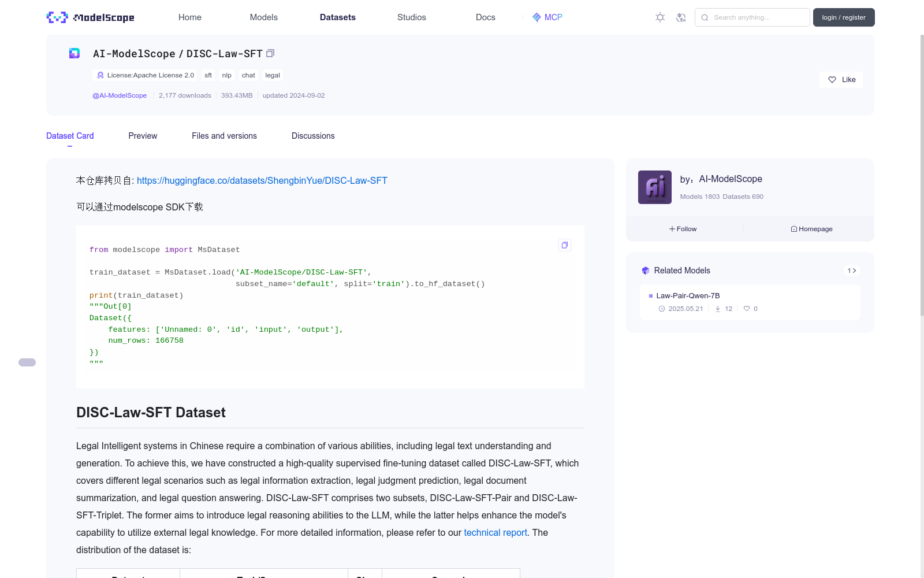This screenshot has height=578, width=924.
Task: Copy the dataset name AI-ModelScope/DISC-Law-SFT
Action: [x=270, y=53]
